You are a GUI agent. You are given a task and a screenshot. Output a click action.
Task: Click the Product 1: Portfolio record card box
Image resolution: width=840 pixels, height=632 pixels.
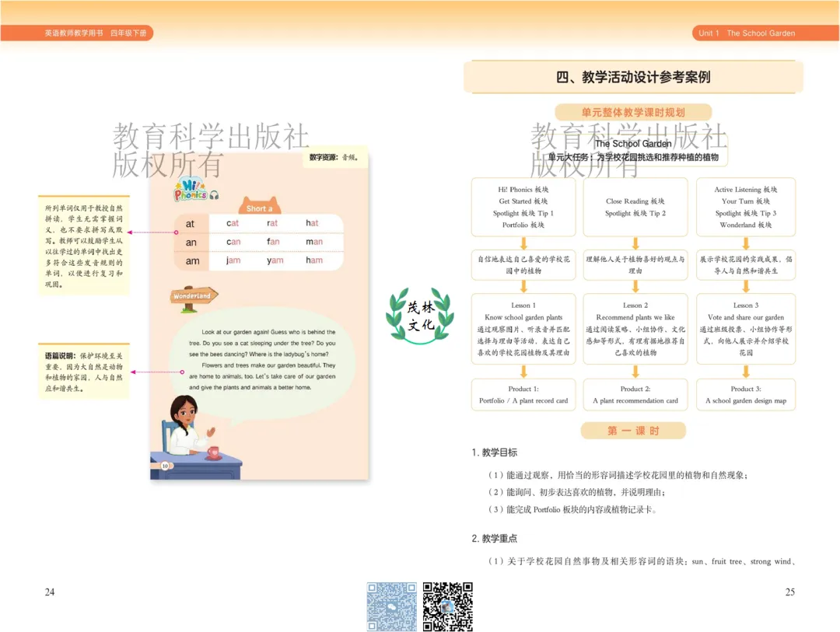pyautogui.click(x=523, y=395)
